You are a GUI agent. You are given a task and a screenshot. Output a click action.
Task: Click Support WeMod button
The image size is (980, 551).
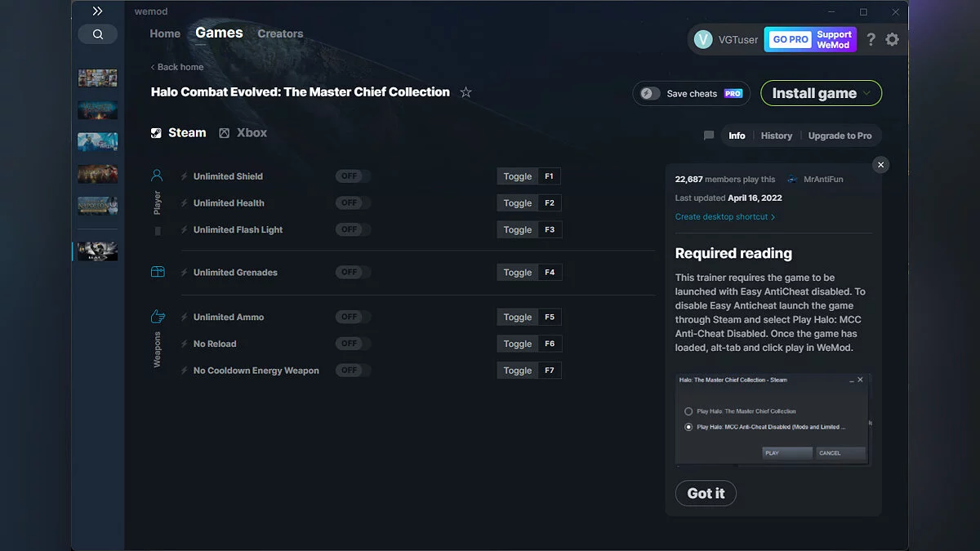(834, 39)
